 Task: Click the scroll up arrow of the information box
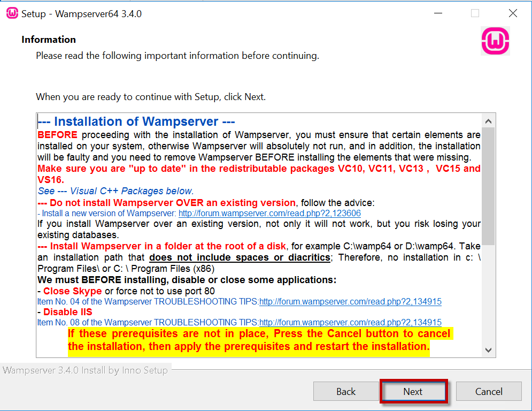[x=488, y=120]
